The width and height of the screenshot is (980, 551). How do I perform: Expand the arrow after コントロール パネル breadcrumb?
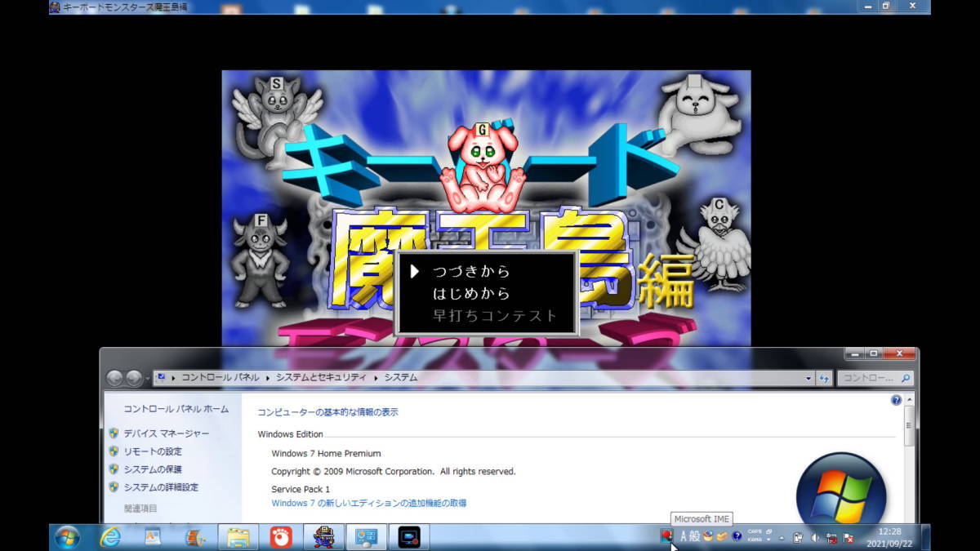(x=268, y=378)
